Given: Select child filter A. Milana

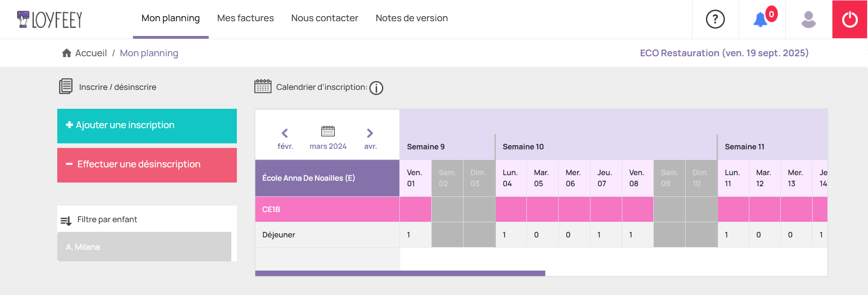Looking at the screenshot, I should [144, 247].
